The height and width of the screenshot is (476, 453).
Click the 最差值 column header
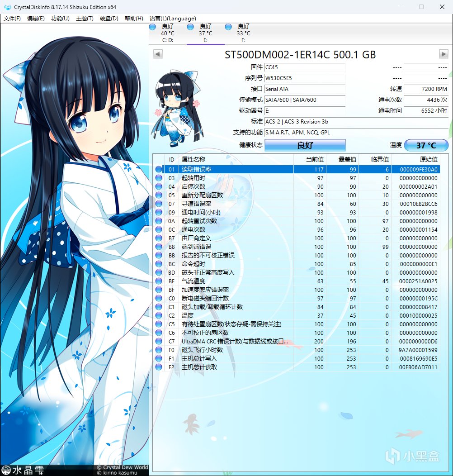tap(342, 159)
